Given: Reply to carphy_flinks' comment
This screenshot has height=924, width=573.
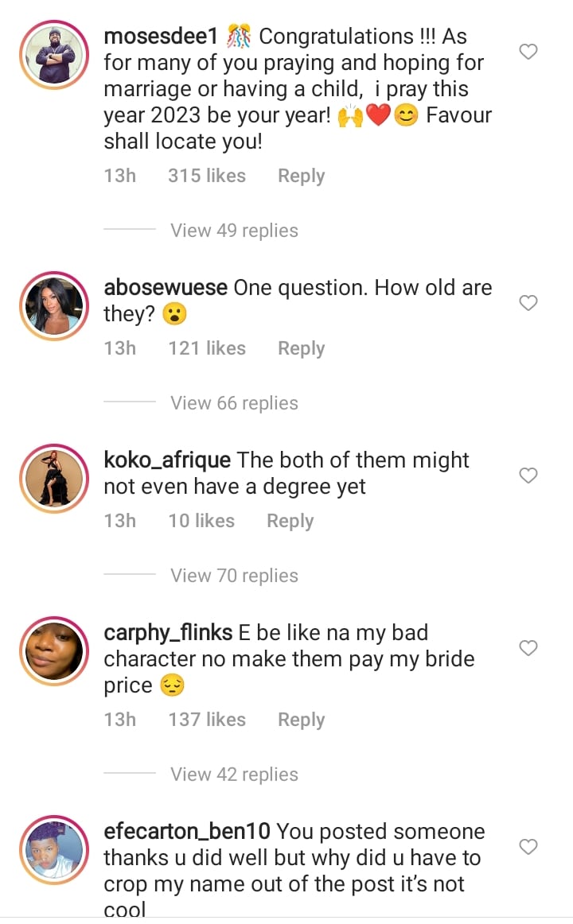Looking at the screenshot, I should point(301,720).
